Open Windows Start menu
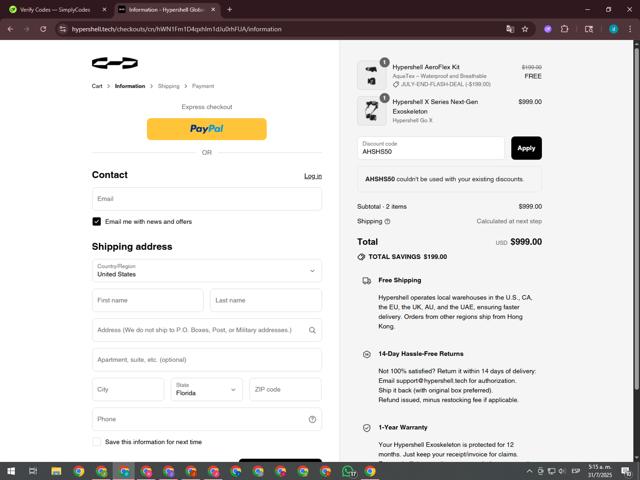The width and height of the screenshot is (640, 480). 11,471
